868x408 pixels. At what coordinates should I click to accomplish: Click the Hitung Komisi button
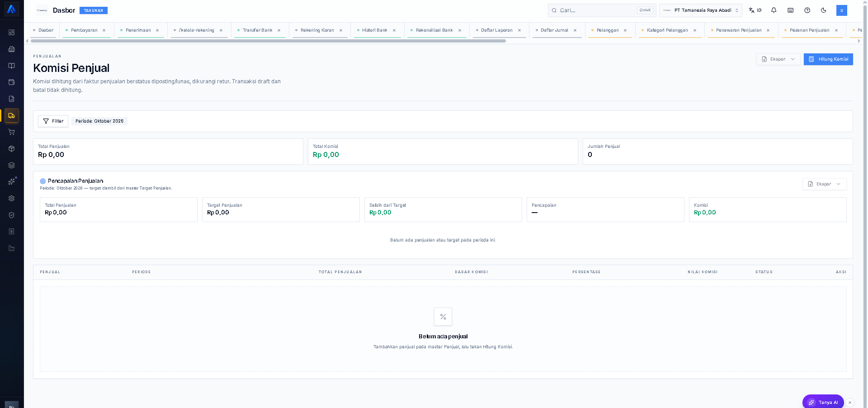828,59
